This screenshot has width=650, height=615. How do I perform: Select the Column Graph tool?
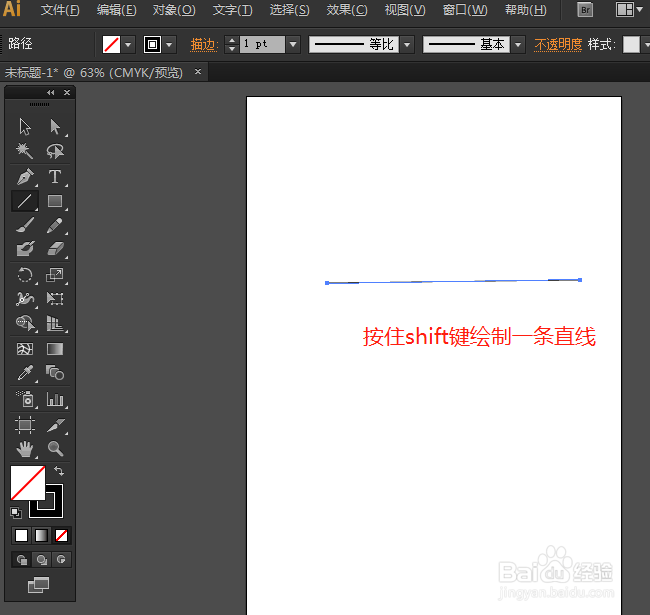pyautogui.click(x=55, y=399)
